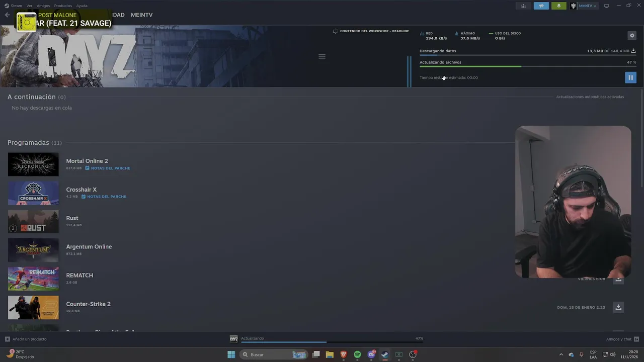Pause the DayZ workshop download
The height and width of the screenshot is (362, 644).
click(x=630, y=77)
